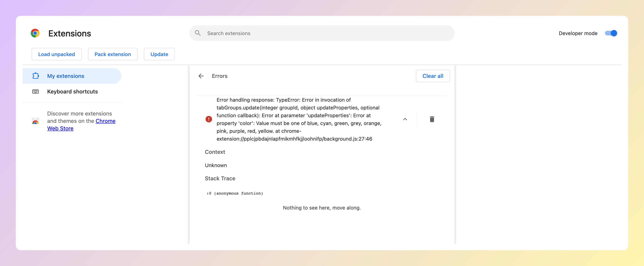
Task: Click the ':0 (anonymous function)' stack line
Action: coord(235,193)
